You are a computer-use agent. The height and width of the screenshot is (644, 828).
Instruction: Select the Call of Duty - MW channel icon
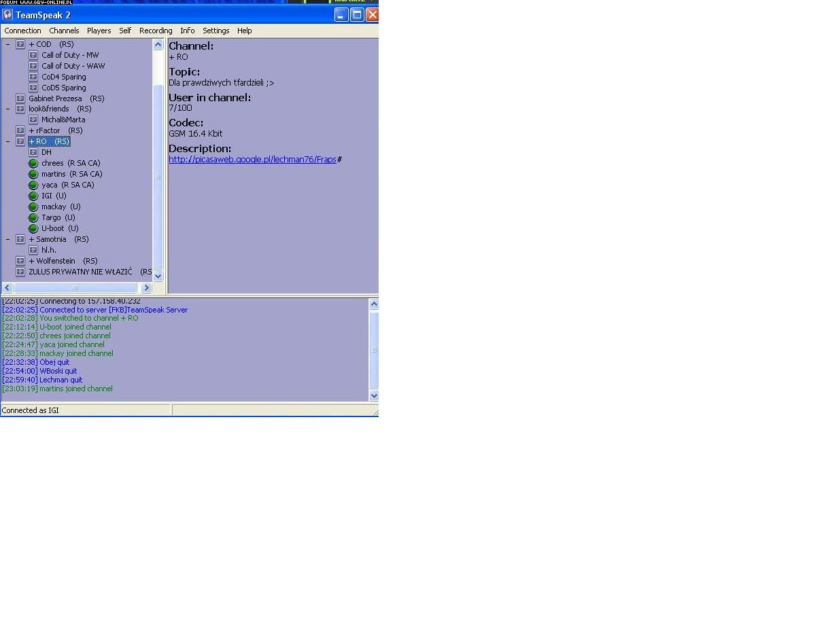[x=33, y=55]
